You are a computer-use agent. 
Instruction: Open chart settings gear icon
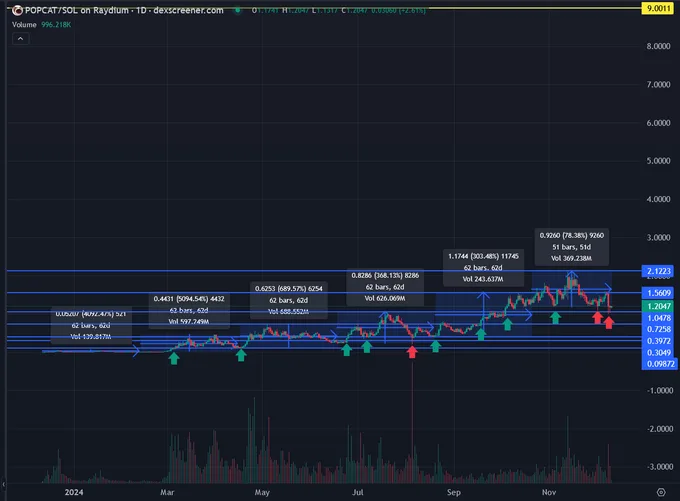coord(661,492)
